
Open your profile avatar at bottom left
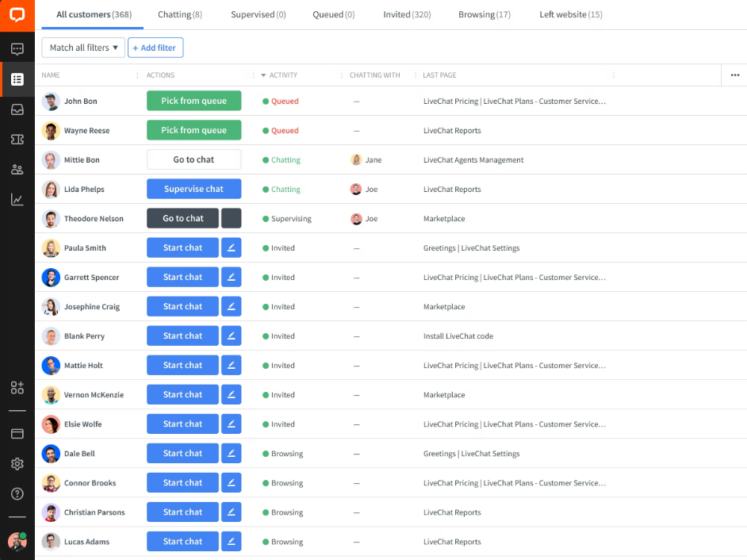click(x=17, y=542)
